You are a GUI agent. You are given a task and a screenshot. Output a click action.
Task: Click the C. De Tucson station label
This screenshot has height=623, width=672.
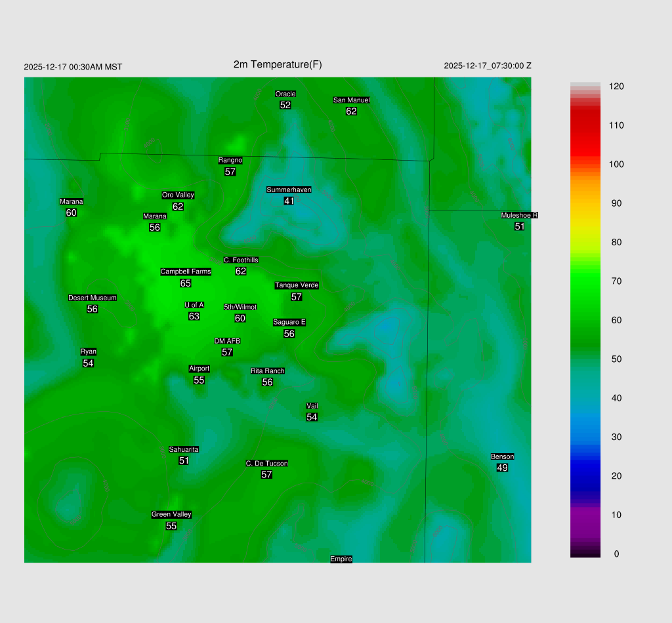(x=266, y=463)
